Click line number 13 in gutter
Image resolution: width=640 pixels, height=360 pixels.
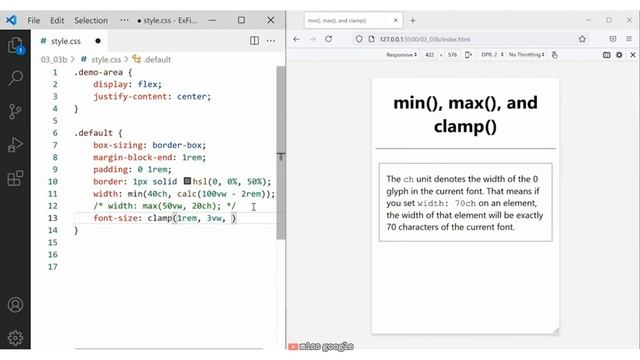[x=53, y=218]
